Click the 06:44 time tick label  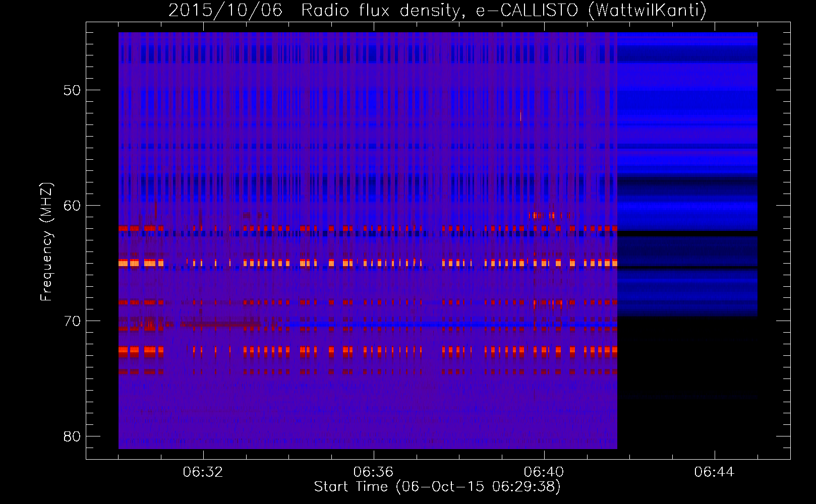[x=714, y=472]
